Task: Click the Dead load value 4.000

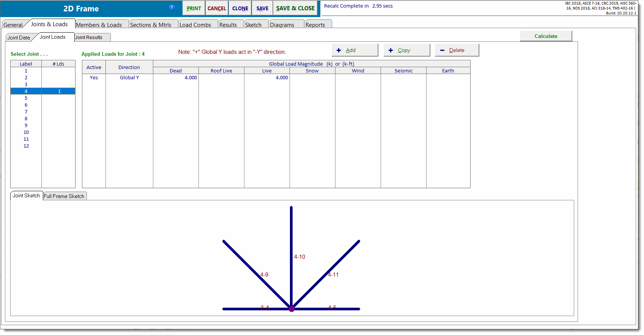Action: 191,78
